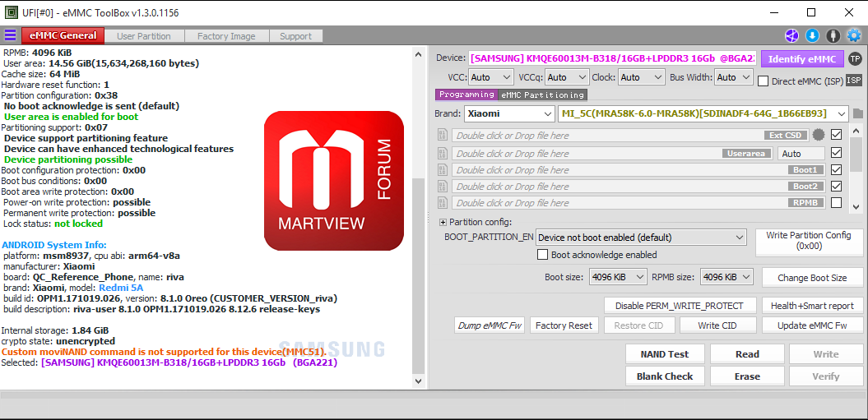Check Boot acknowledge enabled
Viewport: 868px width, 420px height.
coord(542,255)
